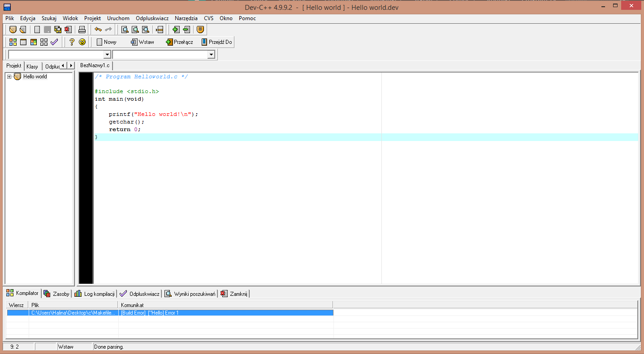Undo the last edit using arrow icon

point(98,30)
